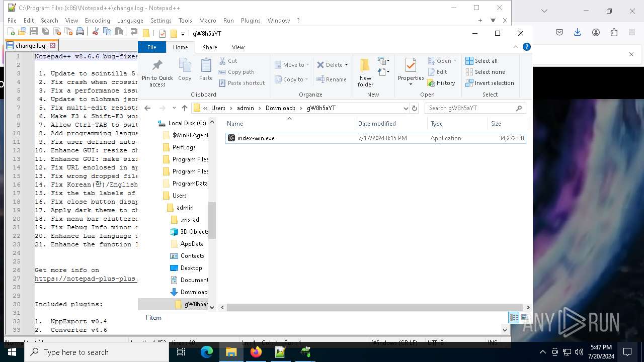The image size is (644, 362).
Task: Click the Paste icon in Notepad++ toolbar
Action: pyautogui.click(x=119, y=32)
